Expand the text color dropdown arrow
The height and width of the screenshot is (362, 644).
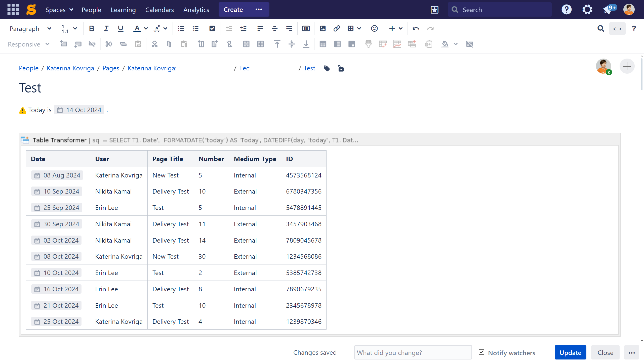coord(146,29)
